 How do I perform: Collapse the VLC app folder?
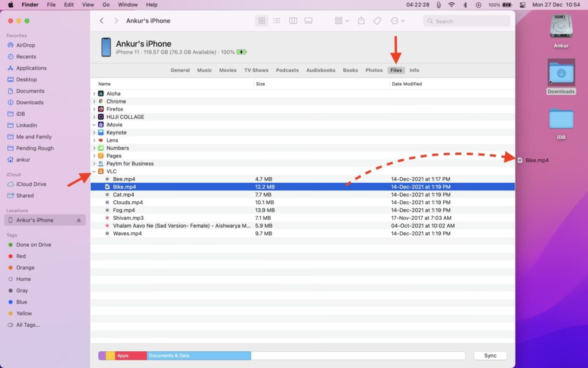click(94, 171)
